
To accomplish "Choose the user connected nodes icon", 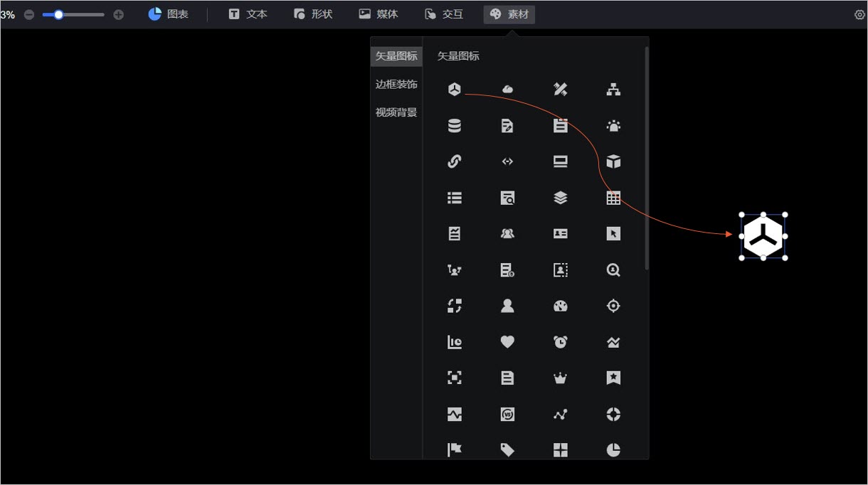I will (x=455, y=270).
